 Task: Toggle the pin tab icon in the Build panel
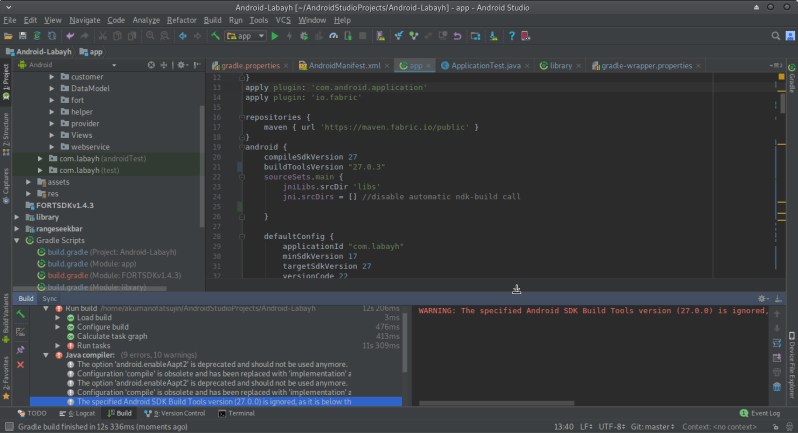point(20,350)
